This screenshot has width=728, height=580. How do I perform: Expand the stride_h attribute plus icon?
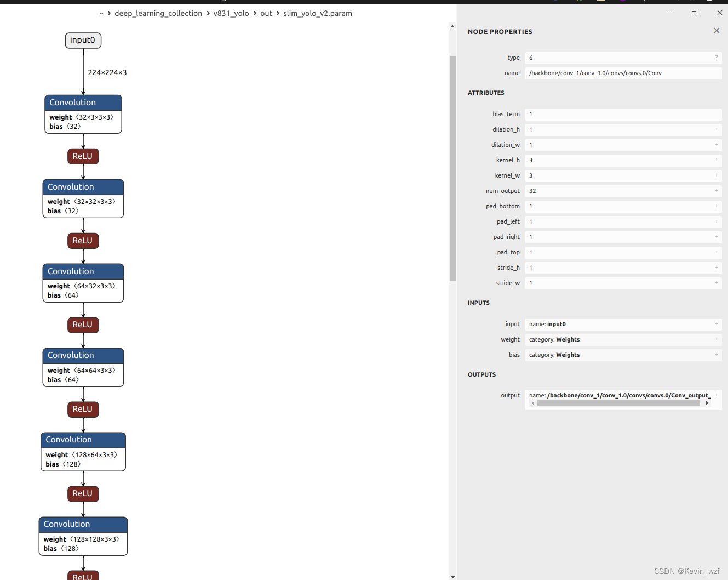coord(716,268)
